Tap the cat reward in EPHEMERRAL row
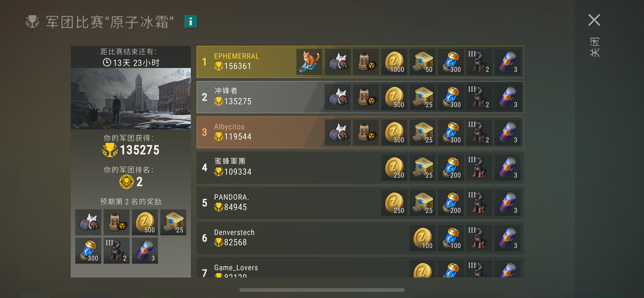 pos(309,62)
